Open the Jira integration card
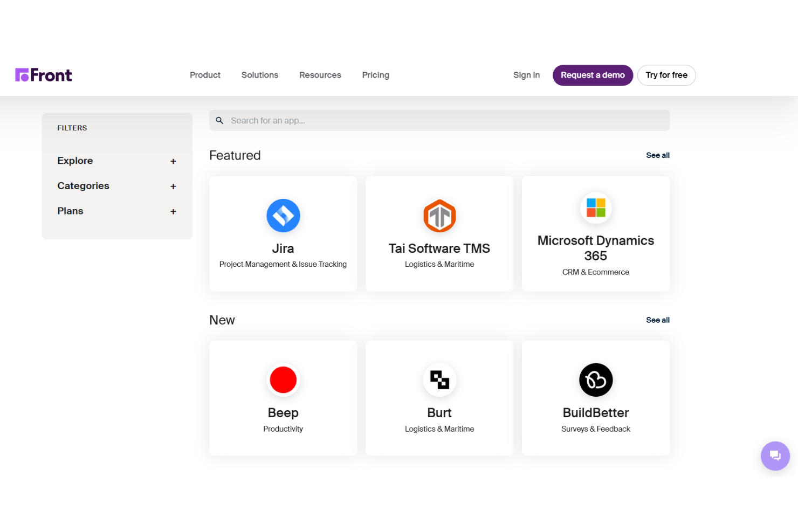This screenshot has height=532, width=798. [x=283, y=233]
